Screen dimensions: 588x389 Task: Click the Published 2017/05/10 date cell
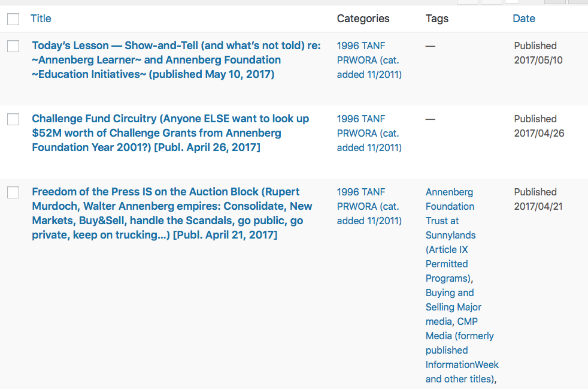click(538, 53)
